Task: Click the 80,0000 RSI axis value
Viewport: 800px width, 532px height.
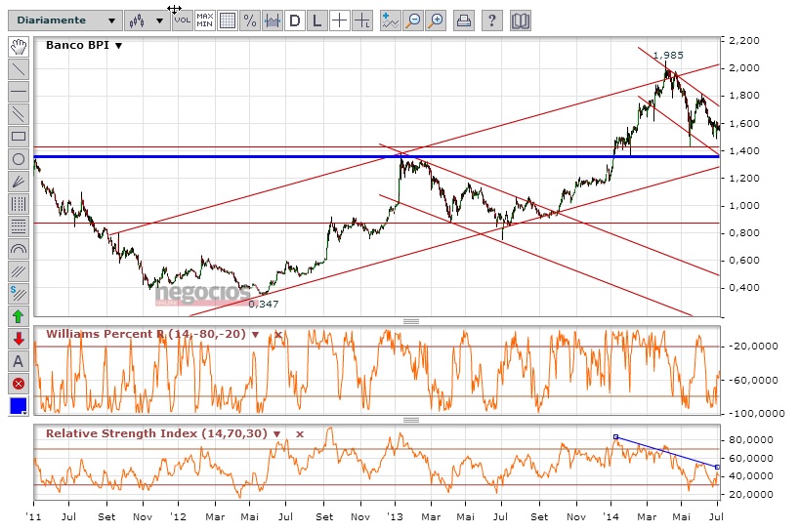Action: [x=751, y=439]
